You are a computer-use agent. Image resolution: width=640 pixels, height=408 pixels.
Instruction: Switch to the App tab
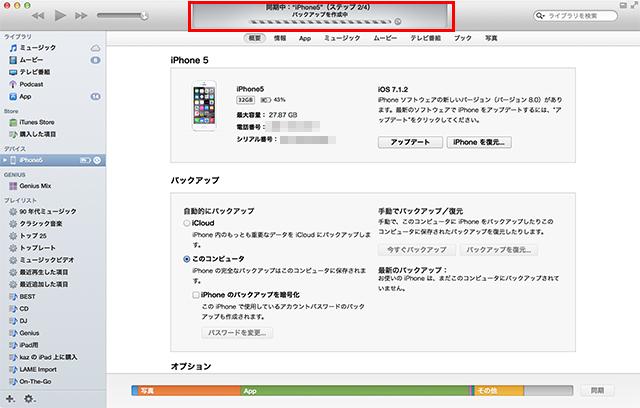305,38
